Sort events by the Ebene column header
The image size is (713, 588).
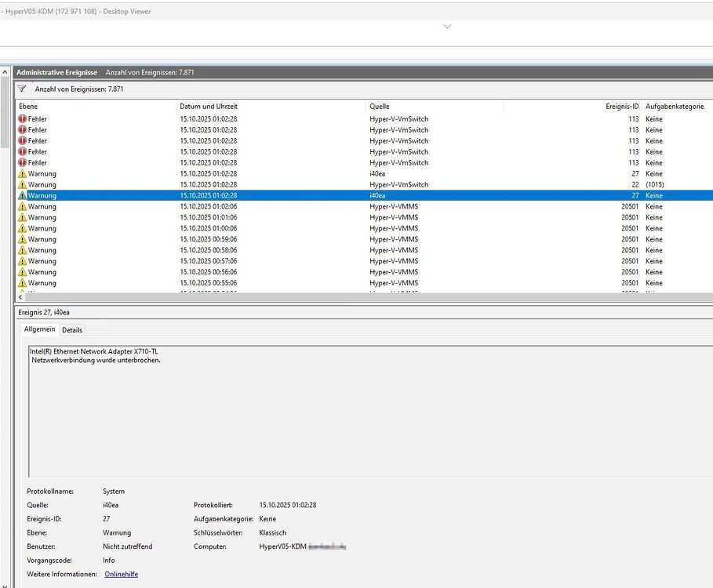28,107
